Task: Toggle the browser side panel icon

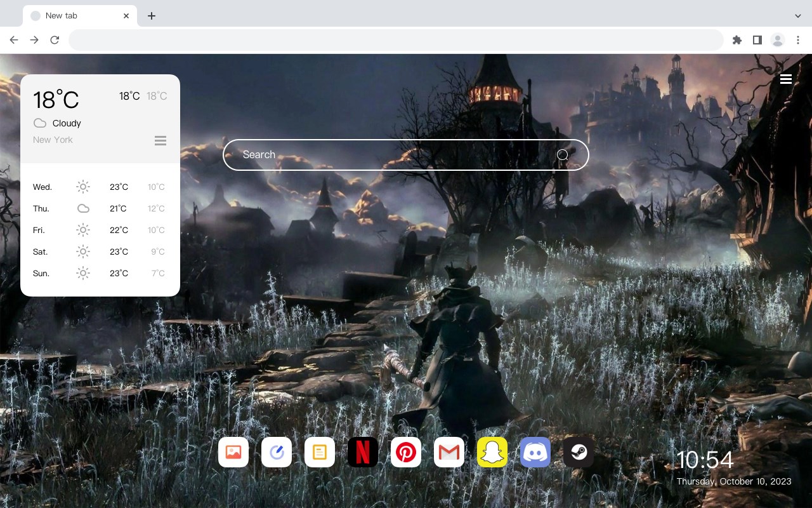Action: tap(757, 40)
